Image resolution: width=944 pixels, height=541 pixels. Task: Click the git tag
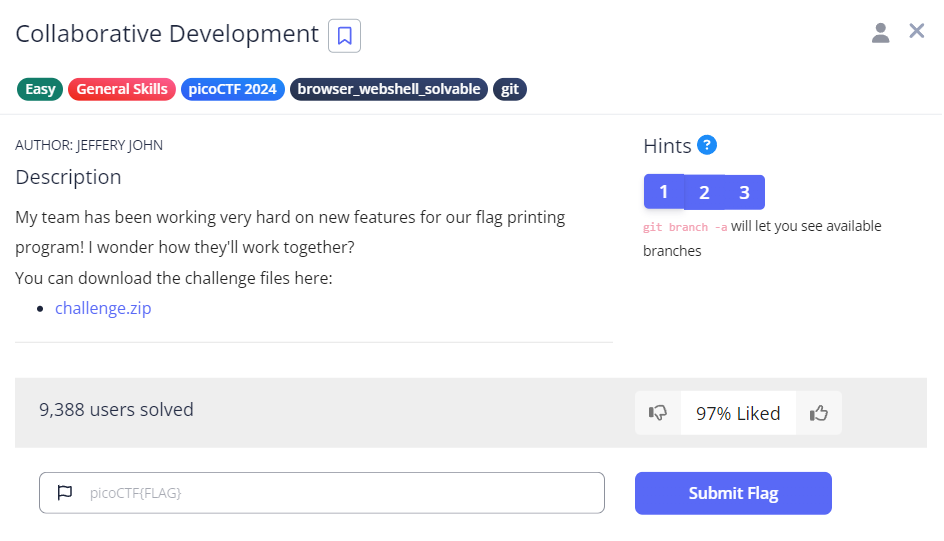pyautogui.click(x=510, y=89)
